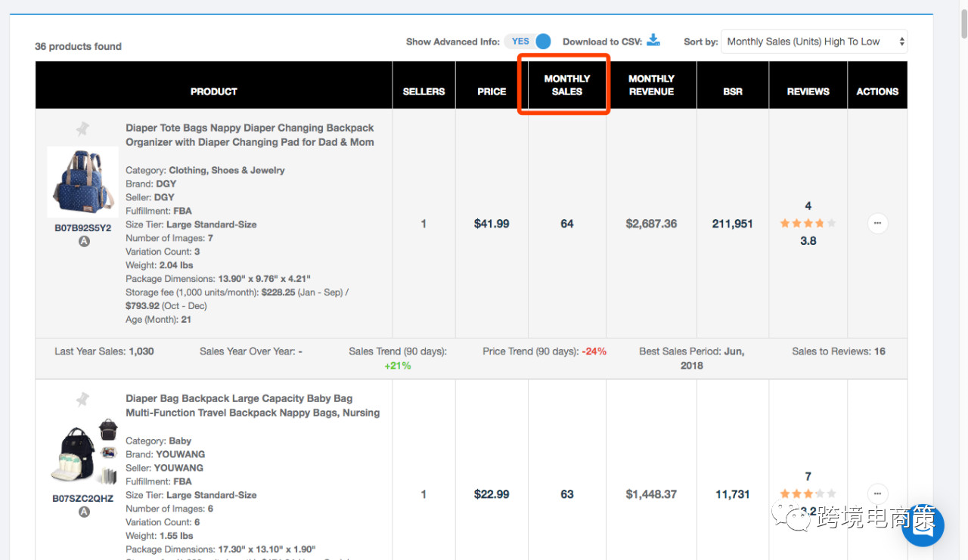The height and width of the screenshot is (560, 968).
Task: Sort by Monthly Sales column header
Action: [x=566, y=85]
